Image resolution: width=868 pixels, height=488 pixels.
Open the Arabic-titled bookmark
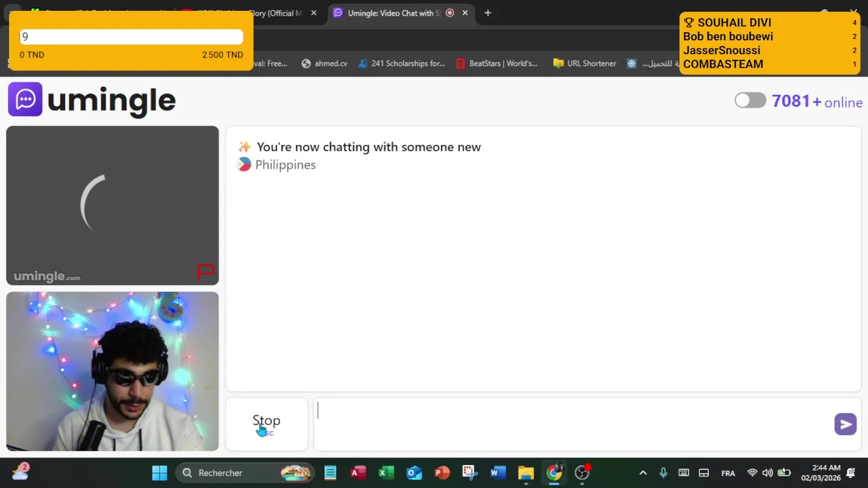(654, 63)
